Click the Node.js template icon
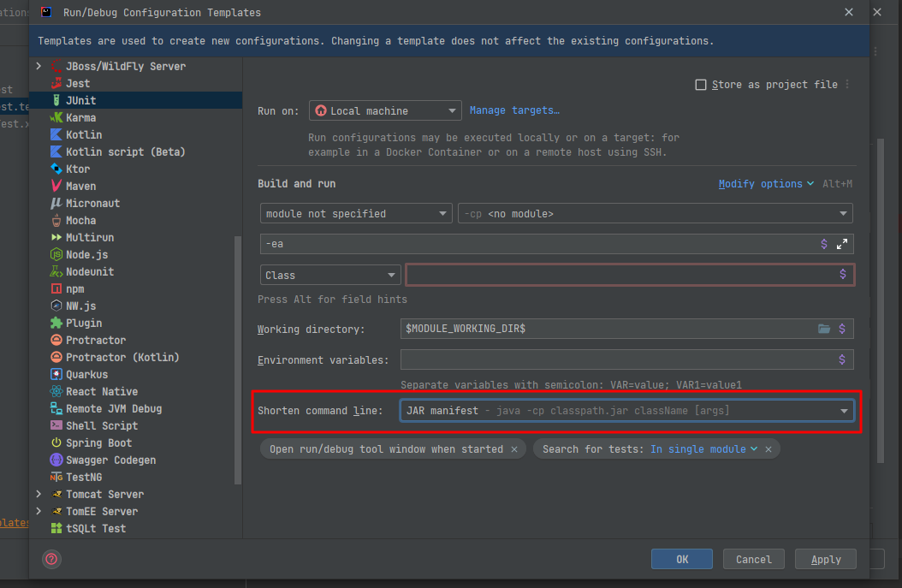902x588 pixels. [56, 254]
